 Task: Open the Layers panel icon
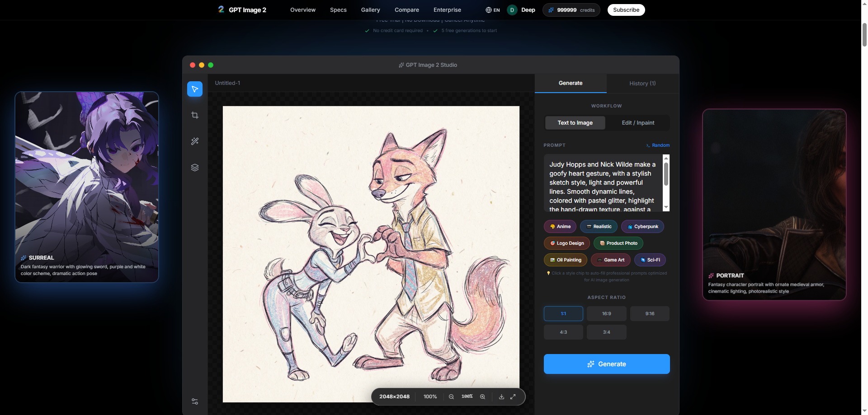pos(194,168)
